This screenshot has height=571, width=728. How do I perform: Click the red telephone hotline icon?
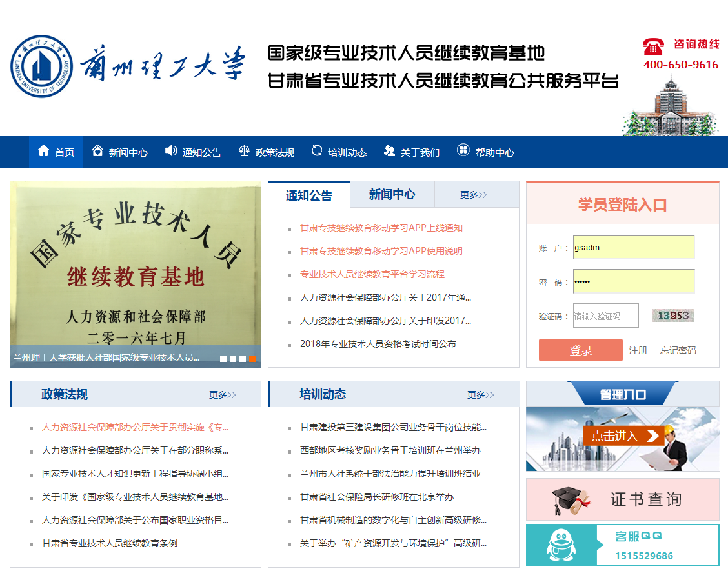654,47
